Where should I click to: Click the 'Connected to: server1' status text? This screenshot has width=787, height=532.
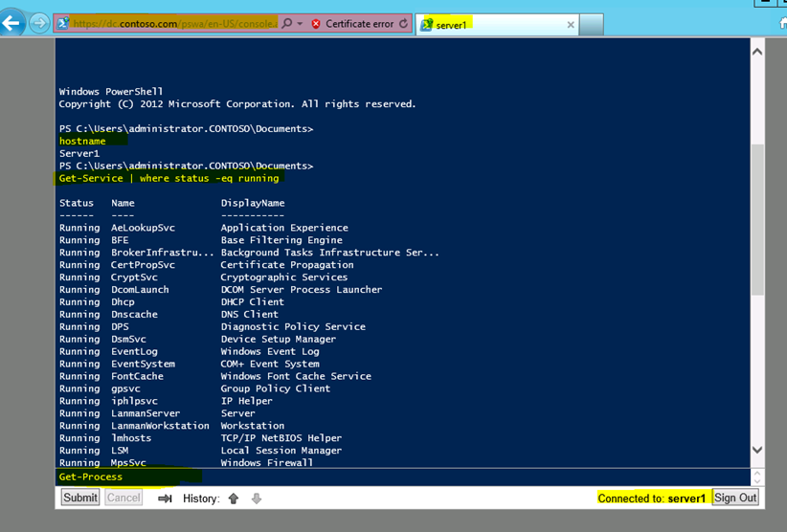(x=651, y=499)
